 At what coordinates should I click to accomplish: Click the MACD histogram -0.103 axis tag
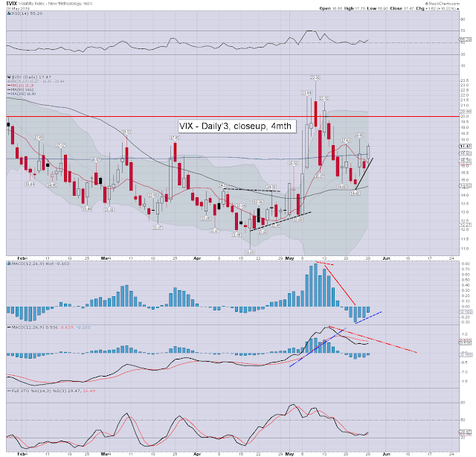467,312
